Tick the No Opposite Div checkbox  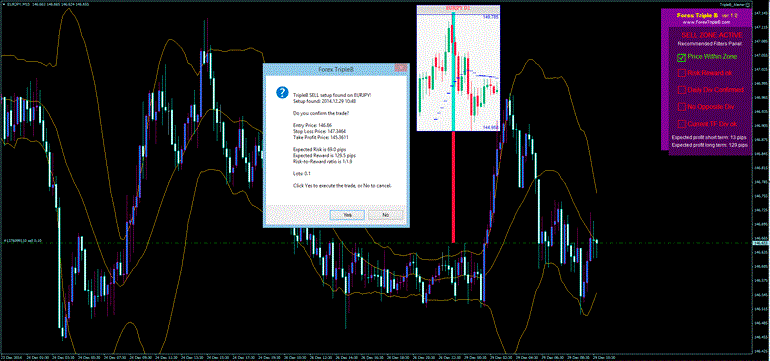pyautogui.click(x=681, y=107)
